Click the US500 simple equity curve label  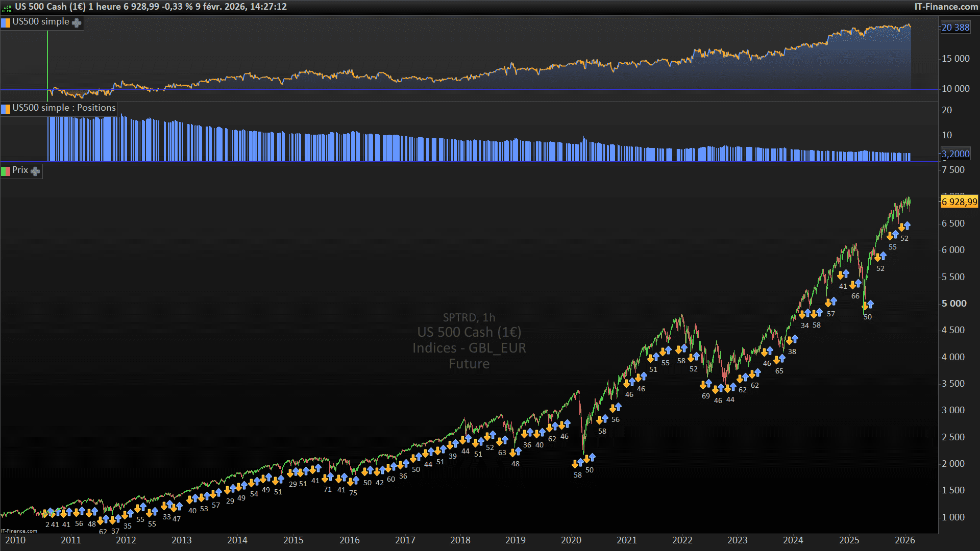[x=40, y=21]
